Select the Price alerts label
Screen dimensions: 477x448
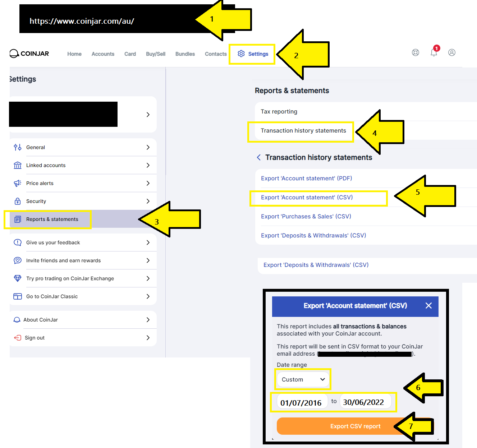40,183
